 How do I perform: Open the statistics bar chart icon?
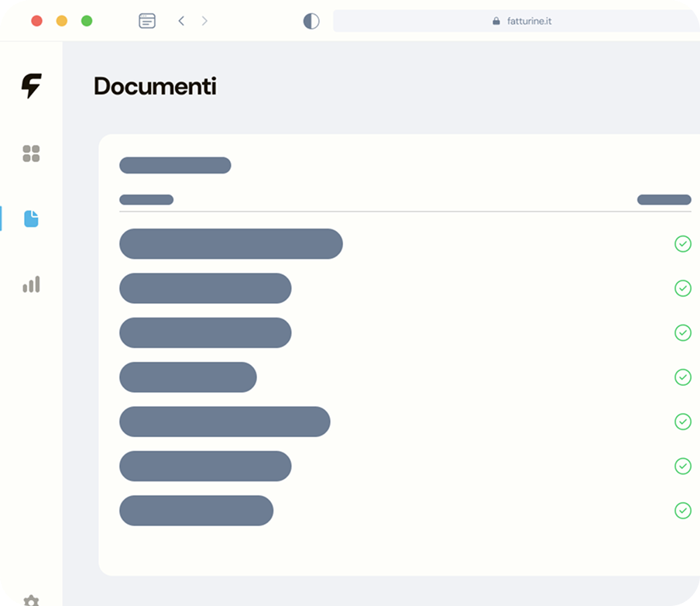(31, 284)
